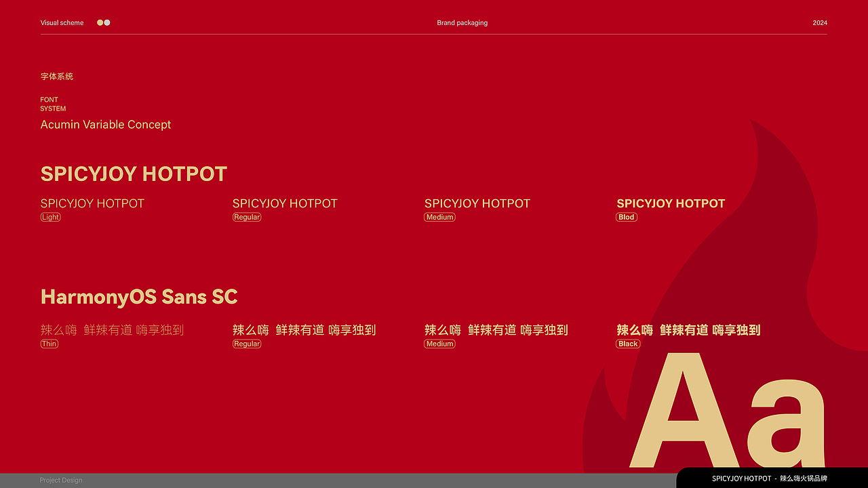Click the yellow dot beside Visual scheme
Image resolution: width=868 pixels, height=488 pixels.
pos(100,22)
